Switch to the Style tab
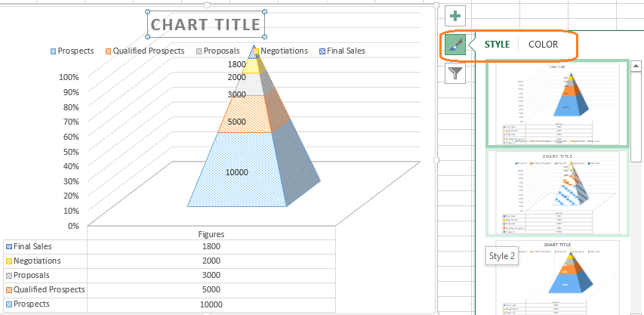The image size is (644, 315). pos(497,45)
